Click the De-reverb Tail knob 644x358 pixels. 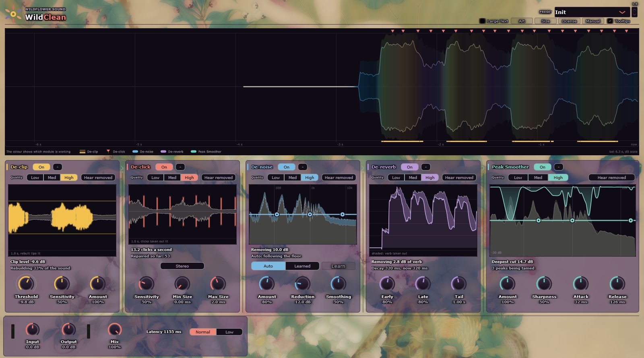pyautogui.click(x=459, y=284)
